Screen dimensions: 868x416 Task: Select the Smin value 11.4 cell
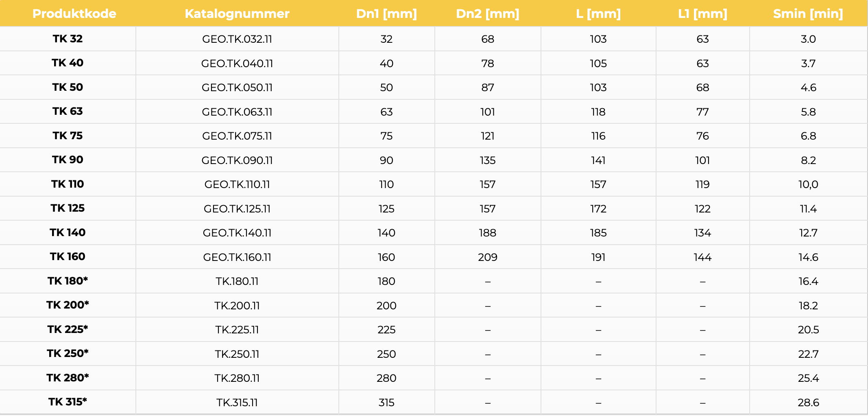click(808, 209)
